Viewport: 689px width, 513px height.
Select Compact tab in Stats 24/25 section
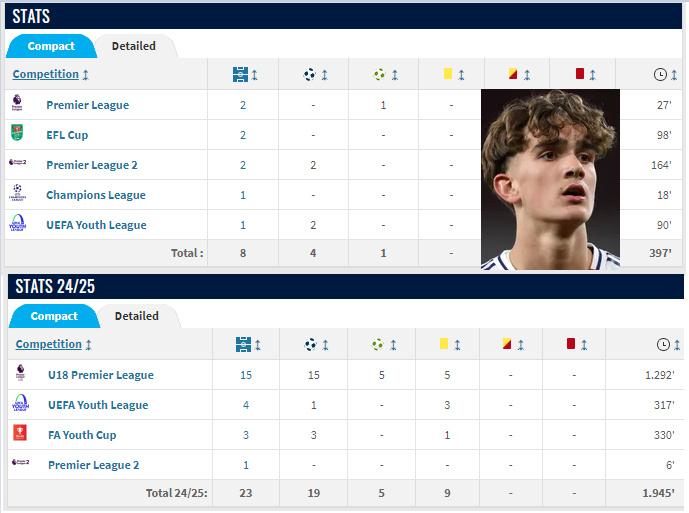coord(54,316)
